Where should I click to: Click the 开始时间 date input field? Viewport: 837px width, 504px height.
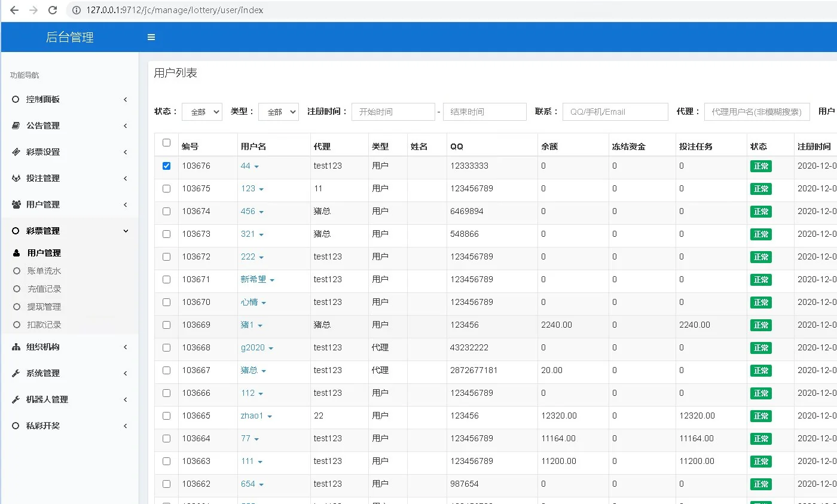393,112
